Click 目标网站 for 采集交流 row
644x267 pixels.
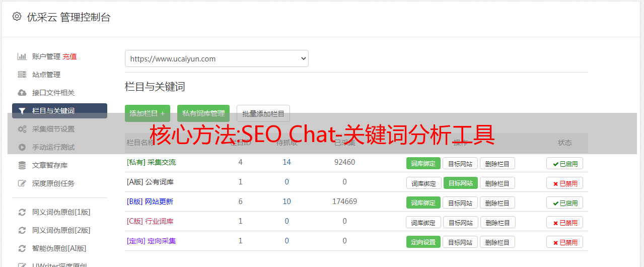tap(460, 163)
